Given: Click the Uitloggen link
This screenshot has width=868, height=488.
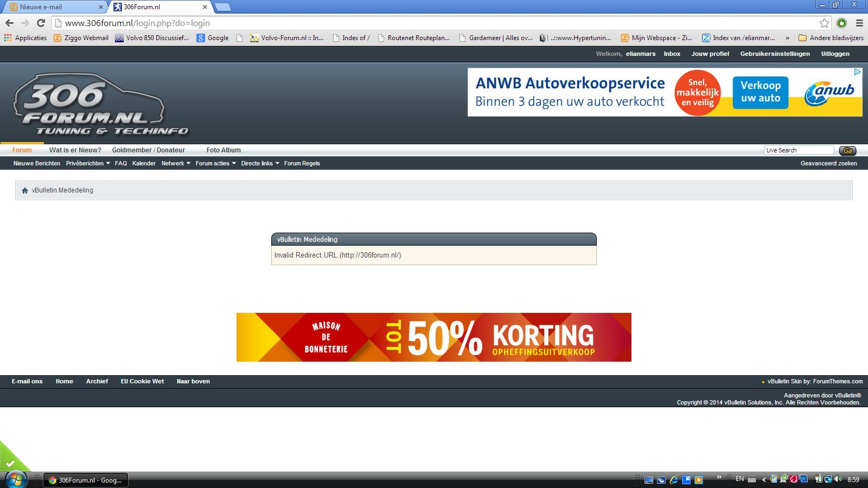Looking at the screenshot, I should click(835, 54).
